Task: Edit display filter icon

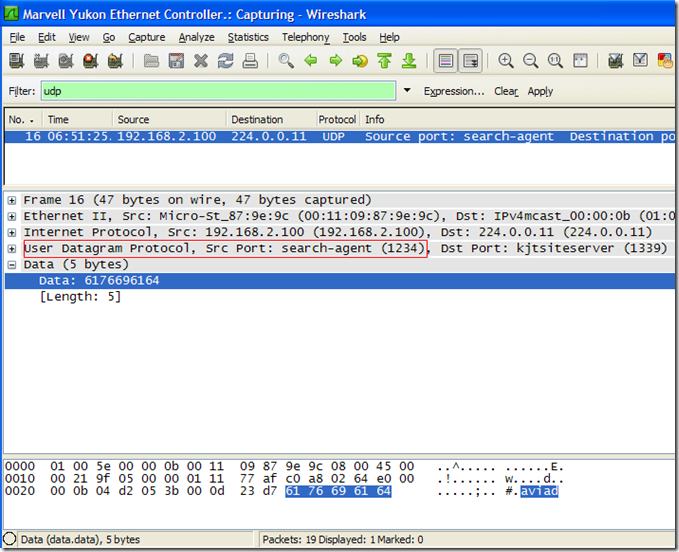Action: [x=640, y=61]
